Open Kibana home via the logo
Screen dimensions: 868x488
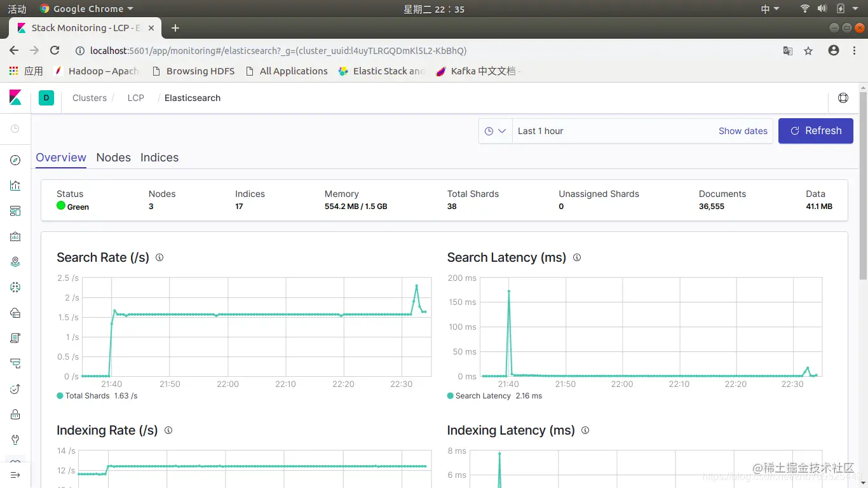click(x=15, y=98)
